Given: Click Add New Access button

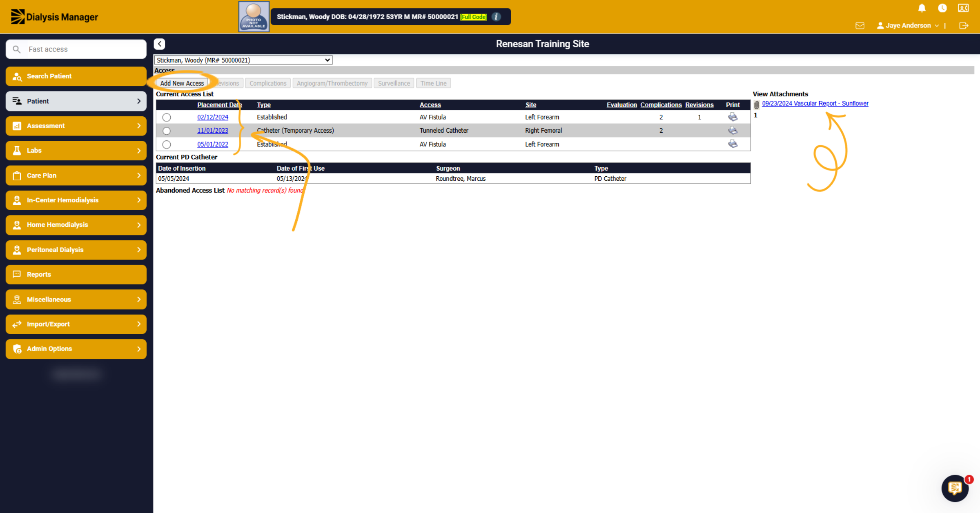Looking at the screenshot, I should click(x=182, y=83).
